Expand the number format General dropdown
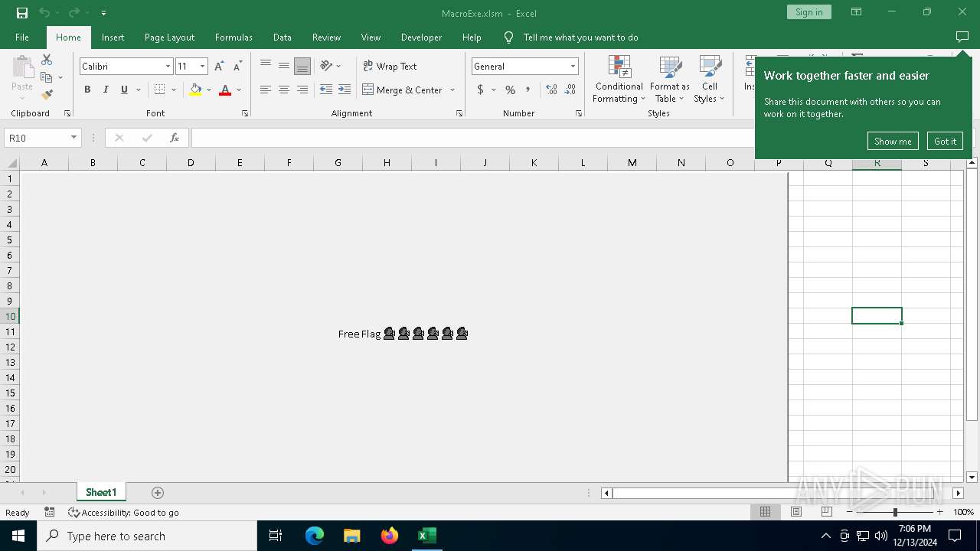 coord(573,67)
